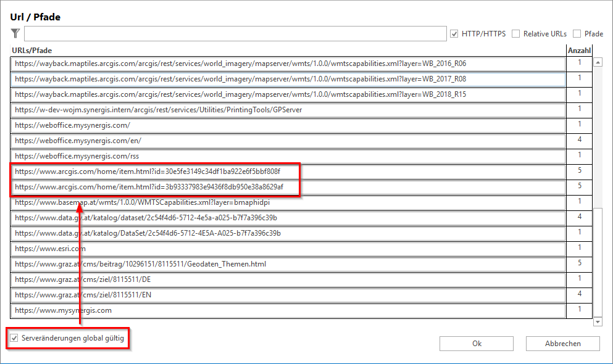Click the Abbrechen button
The image size is (613, 364).
tap(562, 344)
